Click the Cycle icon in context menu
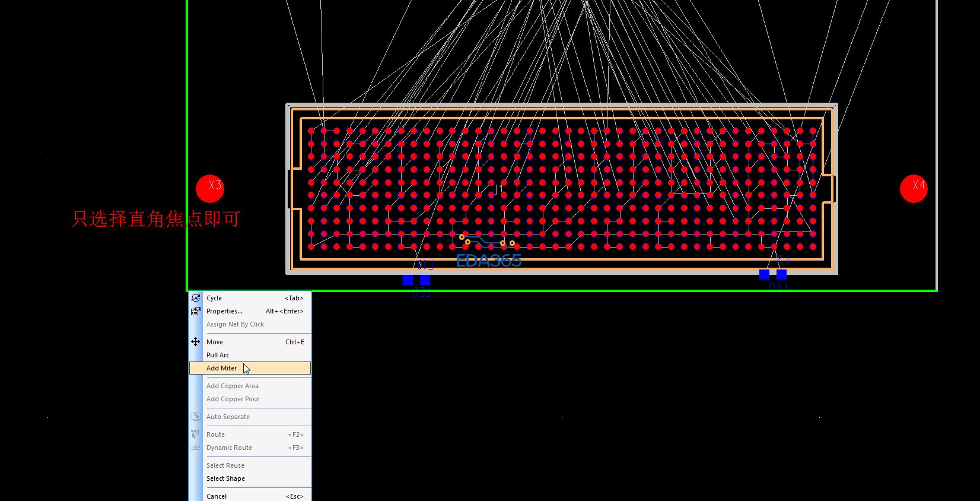The height and width of the screenshot is (501, 980). tap(196, 298)
